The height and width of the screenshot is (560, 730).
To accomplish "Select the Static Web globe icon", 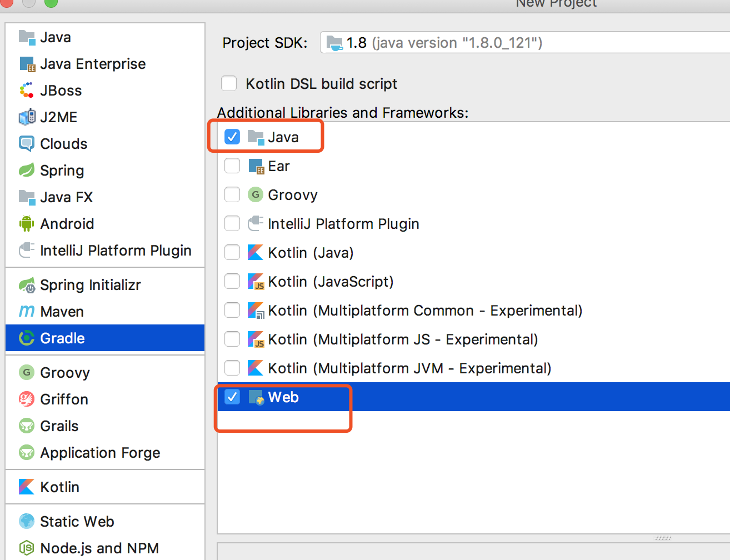I will 27,522.
